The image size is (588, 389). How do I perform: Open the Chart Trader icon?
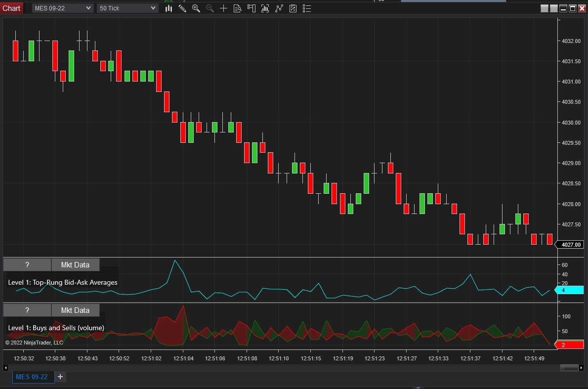click(251, 8)
